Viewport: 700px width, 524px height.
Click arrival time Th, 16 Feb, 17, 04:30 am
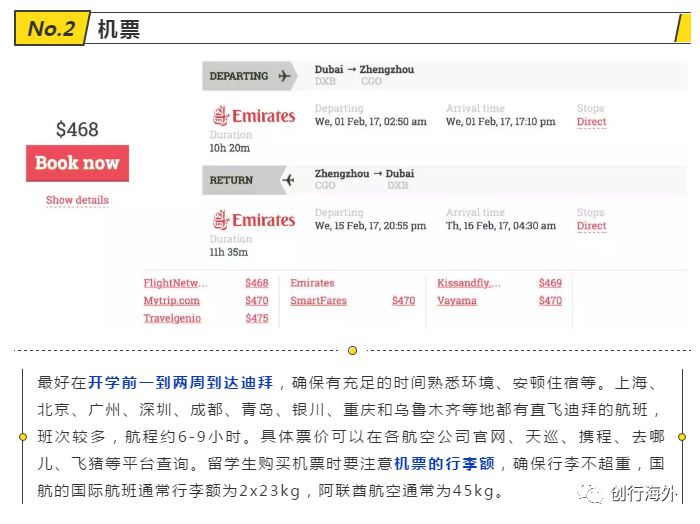(500, 226)
